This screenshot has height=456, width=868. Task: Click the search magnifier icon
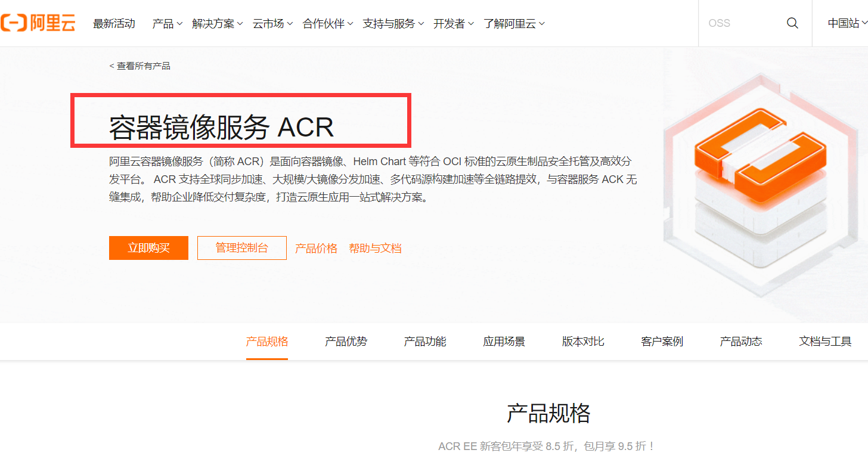[x=792, y=23]
